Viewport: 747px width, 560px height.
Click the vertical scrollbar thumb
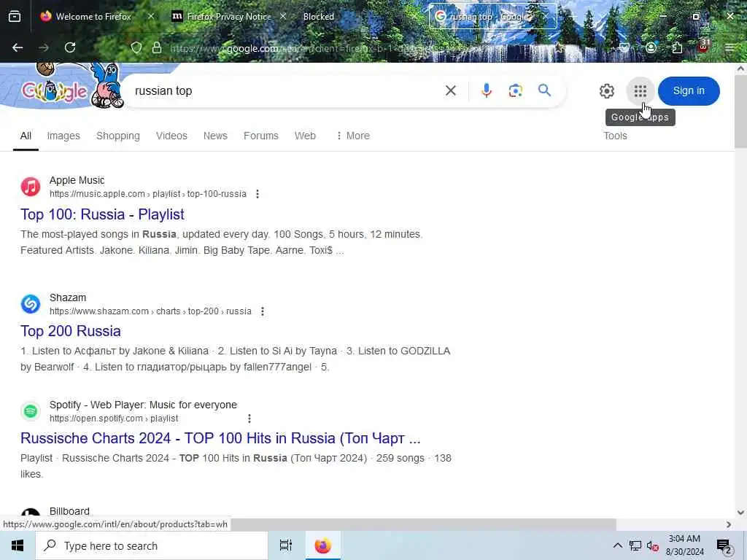point(740,112)
